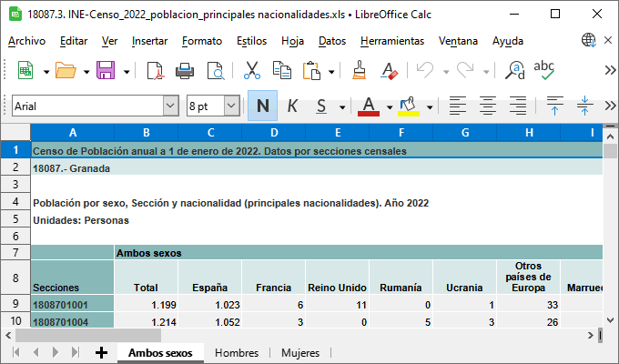Click the Save document icon
Viewport: 619px width, 364px height.
tap(105, 71)
